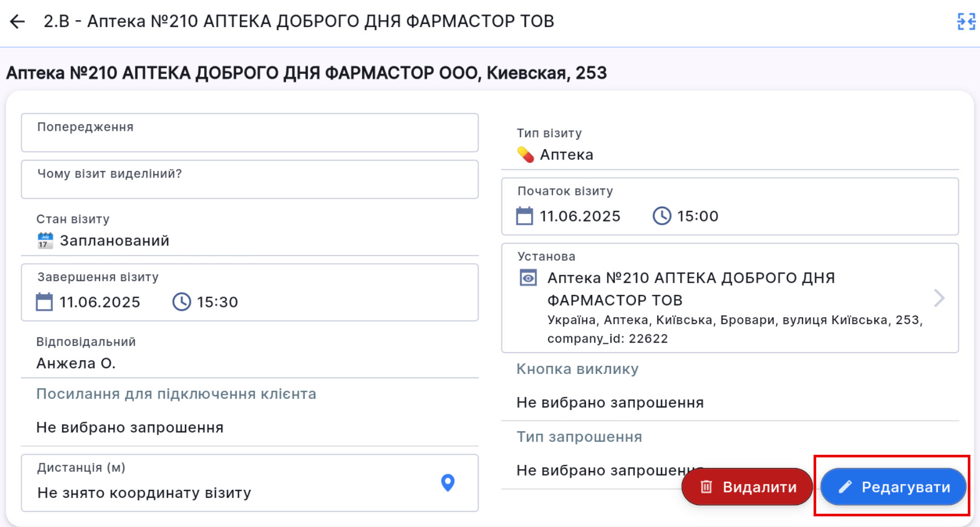Click the clock icon beside 15:30
The width and height of the screenshot is (980, 527).
click(x=181, y=302)
